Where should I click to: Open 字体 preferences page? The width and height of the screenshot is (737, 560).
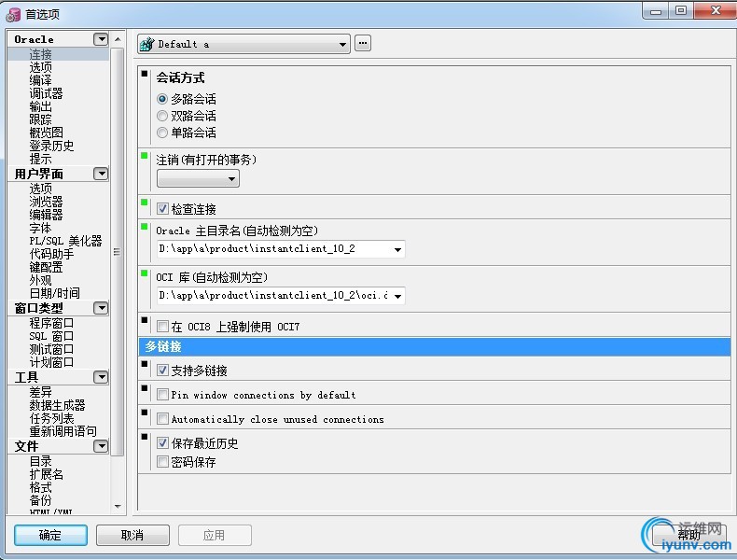coord(40,228)
